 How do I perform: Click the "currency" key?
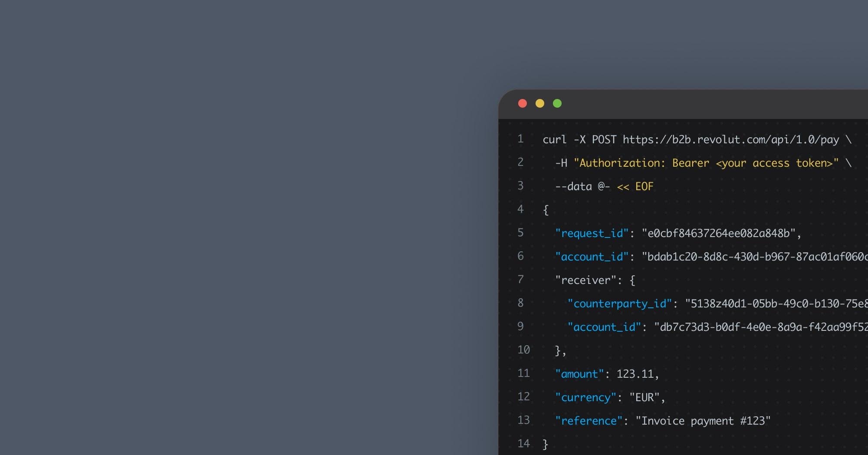(x=585, y=398)
